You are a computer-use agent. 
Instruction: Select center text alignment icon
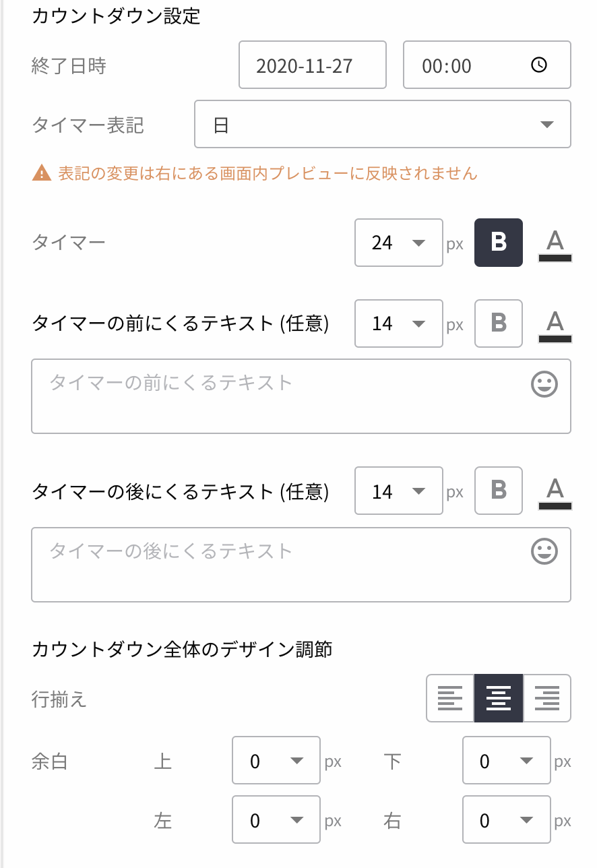[x=499, y=698]
